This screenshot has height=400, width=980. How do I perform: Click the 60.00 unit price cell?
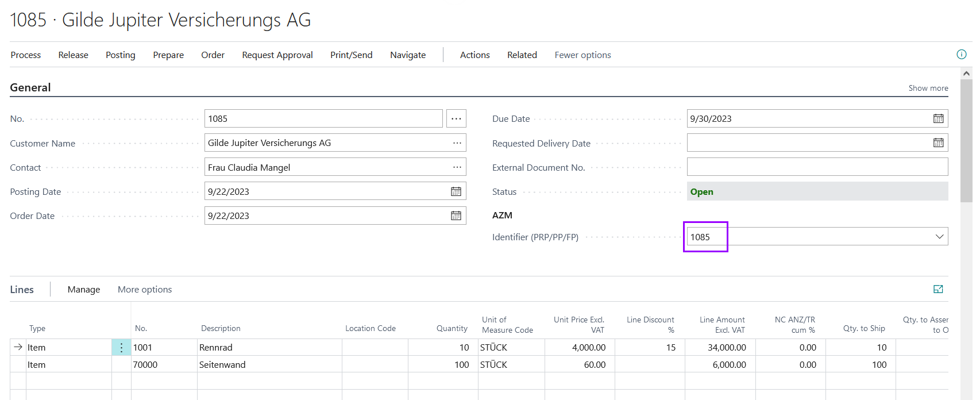click(x=580, y=364)
